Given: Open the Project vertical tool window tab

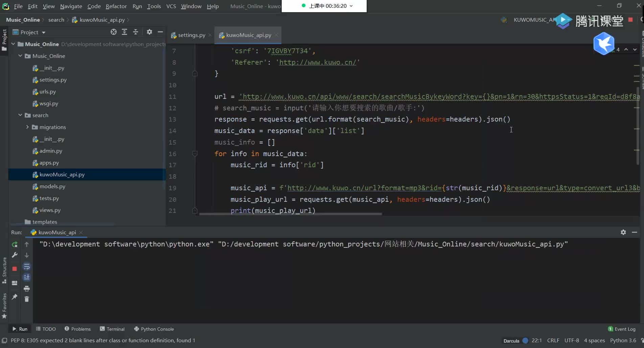Looking at the screenshot, I should click(4, 40).
